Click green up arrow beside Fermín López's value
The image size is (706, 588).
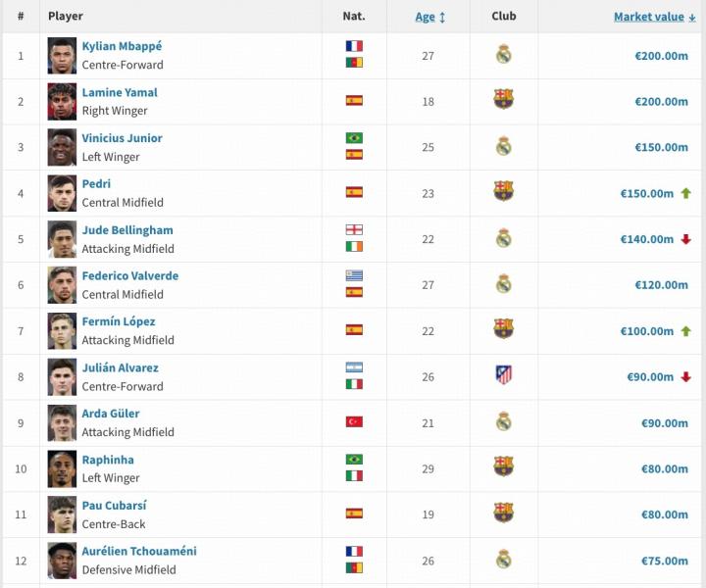[x=686, y=331]
